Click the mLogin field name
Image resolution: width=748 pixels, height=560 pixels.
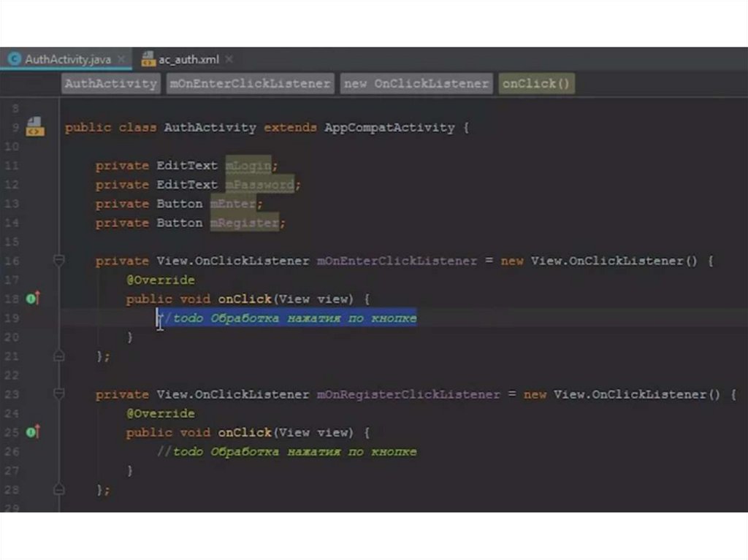point(248,166)
